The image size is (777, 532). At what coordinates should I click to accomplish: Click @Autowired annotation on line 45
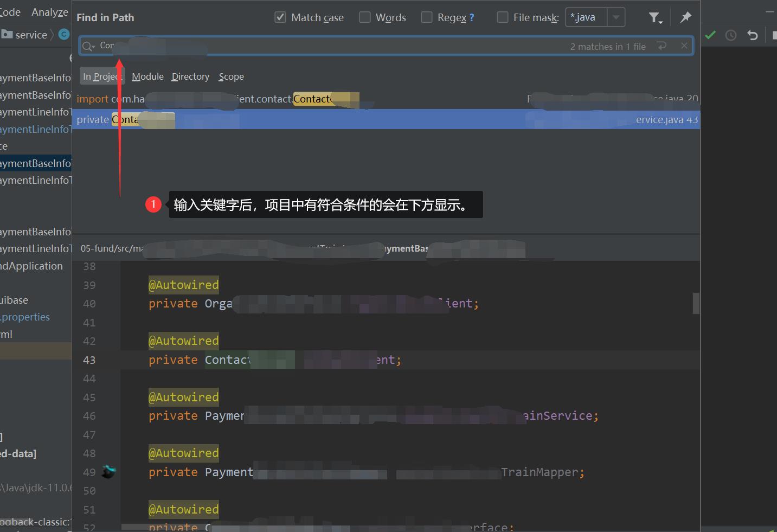pos(184,397)
